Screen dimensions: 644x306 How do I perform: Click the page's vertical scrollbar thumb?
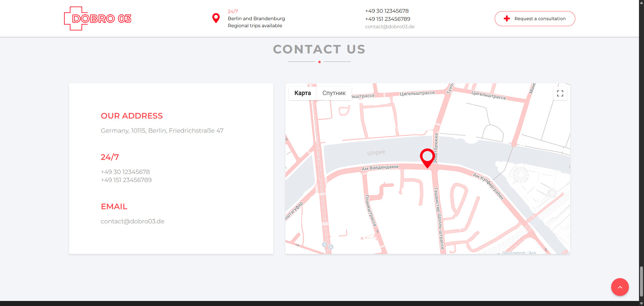641,281
